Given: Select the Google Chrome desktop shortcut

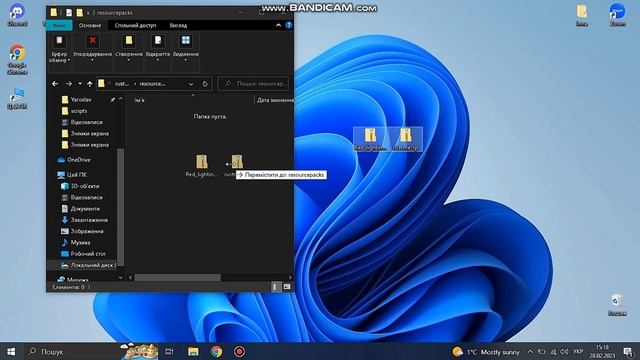Looking at the screenshot, I should point(17,60).
